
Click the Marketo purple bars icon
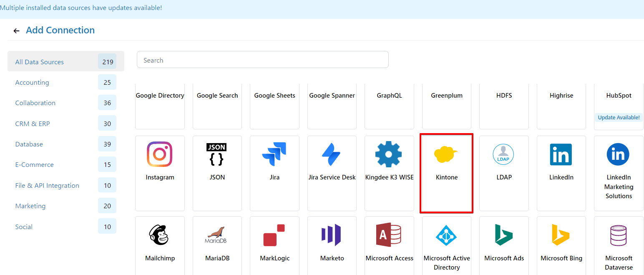331,235
